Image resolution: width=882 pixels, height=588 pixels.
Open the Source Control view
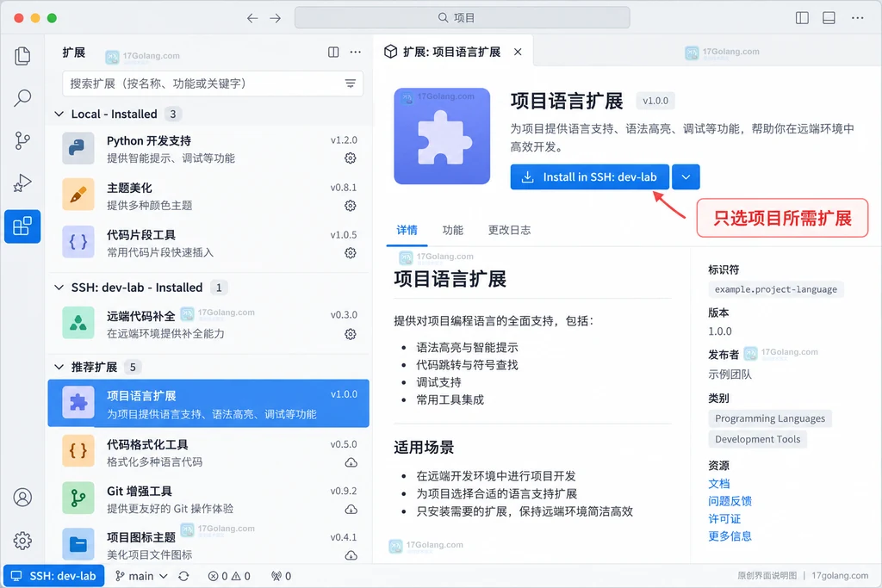(x=22, y=140)
